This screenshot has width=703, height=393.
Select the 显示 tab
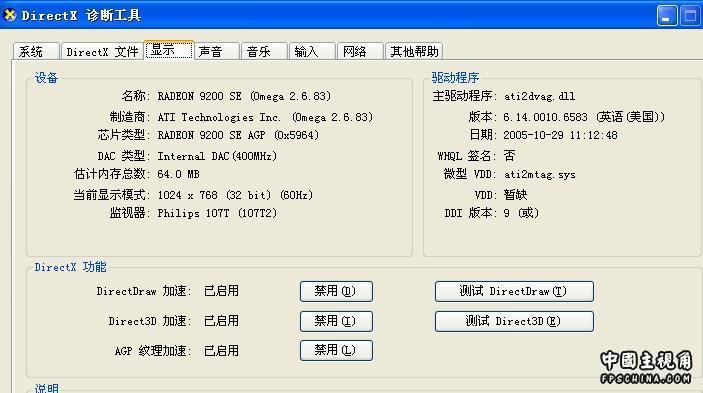click(x=169, y=50)
